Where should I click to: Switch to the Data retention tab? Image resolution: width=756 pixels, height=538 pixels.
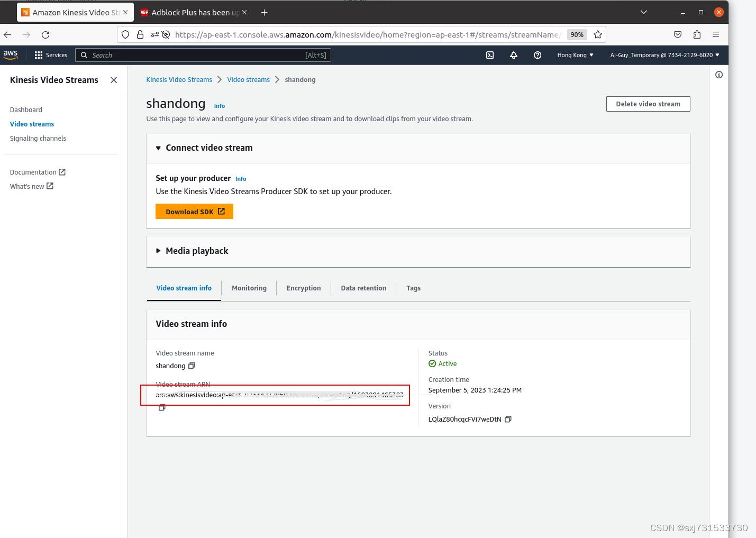pyautogui.click(x=363, y=288)
